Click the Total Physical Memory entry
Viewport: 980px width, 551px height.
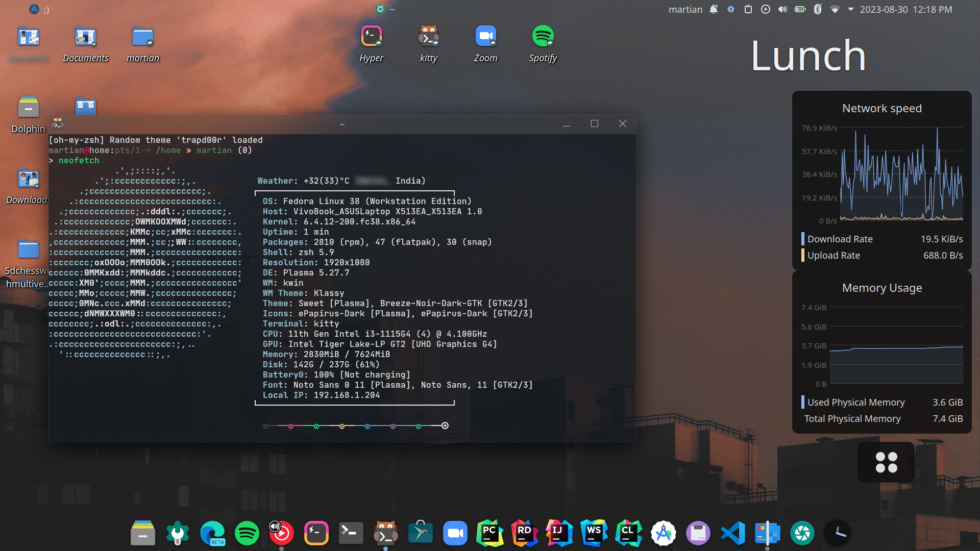click(882, 418)
